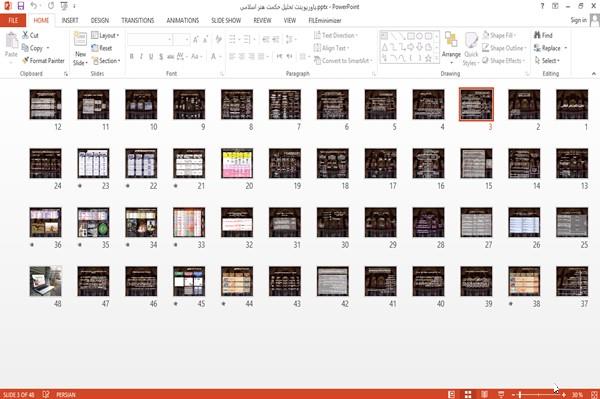Image resolution: width=600 pixels, height=399 pixels.
Task: Click the Fit slide to window icon
Action: 594,394
